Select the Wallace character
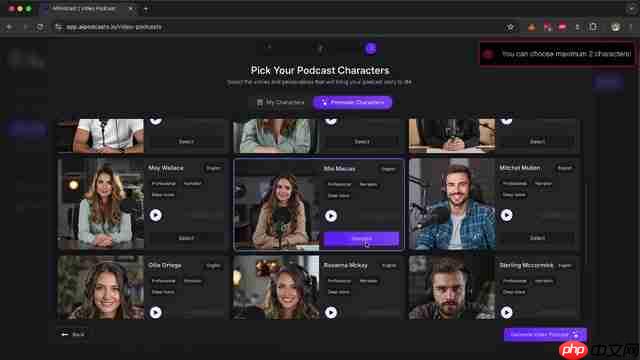The height and width of the screenshot is (360, 640). click(186, 238)
